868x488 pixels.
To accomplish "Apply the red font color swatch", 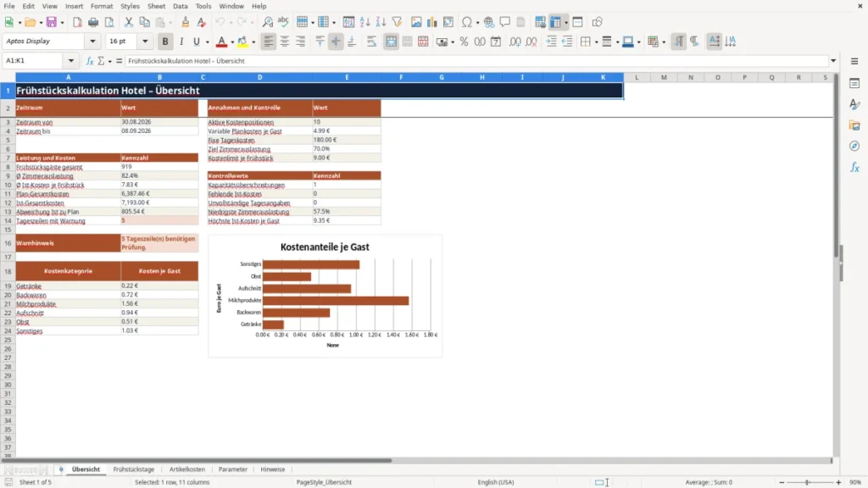I will tap(221, 42).
